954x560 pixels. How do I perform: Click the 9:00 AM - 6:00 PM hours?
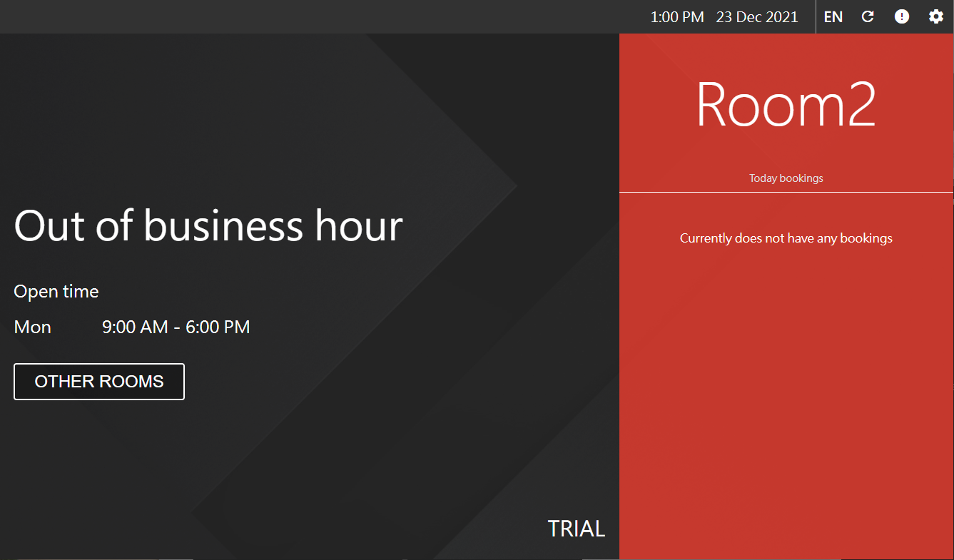click(x=176, y=327)
